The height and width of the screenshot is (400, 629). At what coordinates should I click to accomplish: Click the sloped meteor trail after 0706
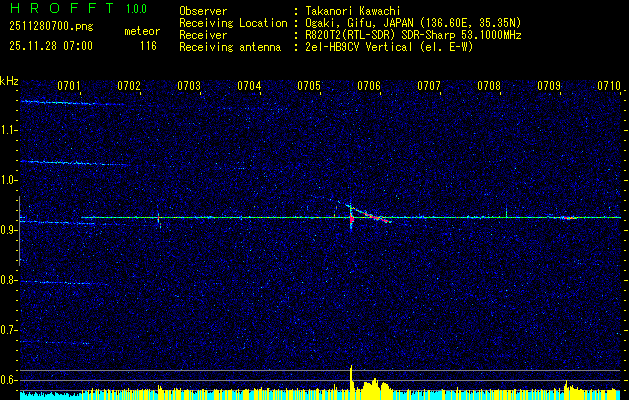click(373, 215)
